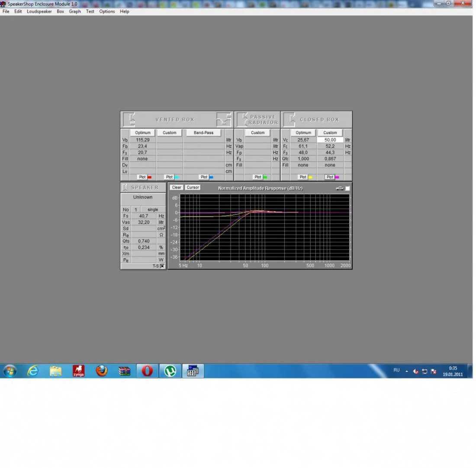This screenshot has height=468, width=476.
Task: Click the passive radiator enclosure icon
Action: pyautogui.click(x=242, y=119)
